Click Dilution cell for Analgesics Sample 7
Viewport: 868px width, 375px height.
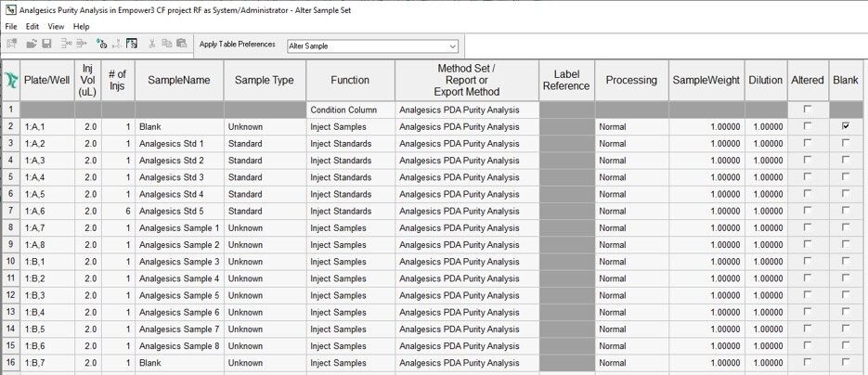coord(766,329)
